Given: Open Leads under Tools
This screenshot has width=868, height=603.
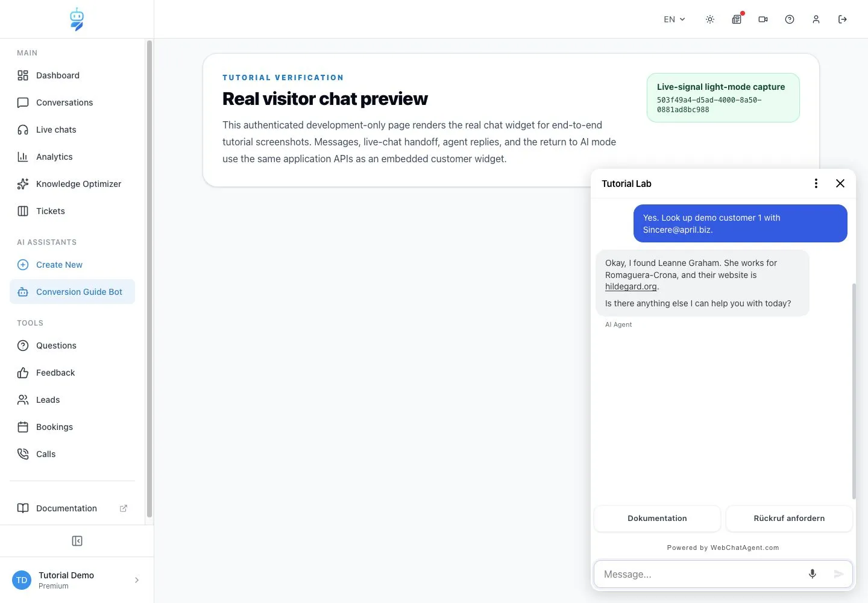Looking at the screenshot, I should pyautogui.click(x=72, y=400).
